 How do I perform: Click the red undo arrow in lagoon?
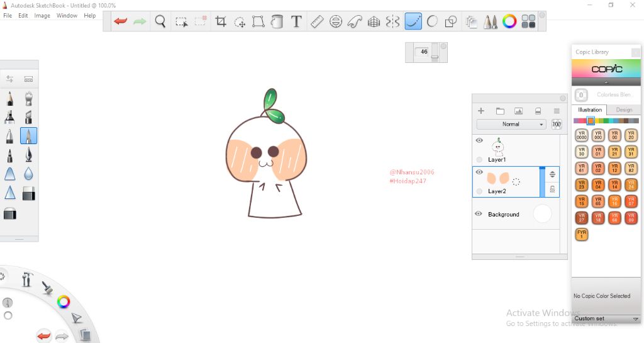click(x=43, y=336)
